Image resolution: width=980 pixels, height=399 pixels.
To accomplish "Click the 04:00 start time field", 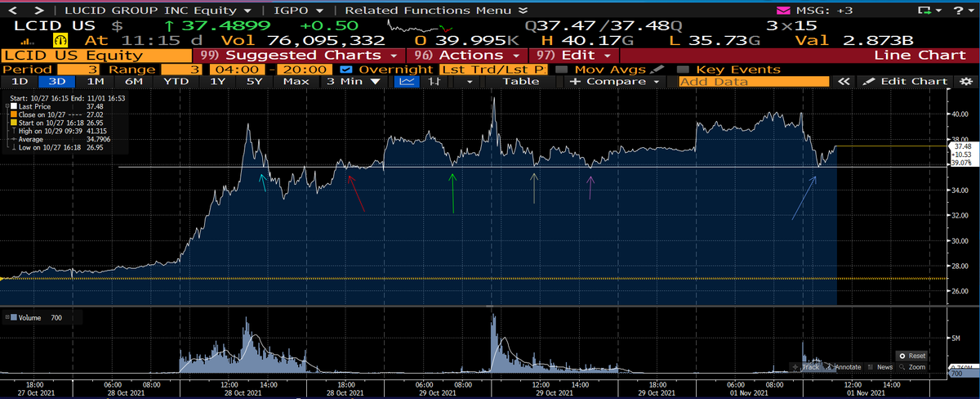I will click(x=235, y=69).
